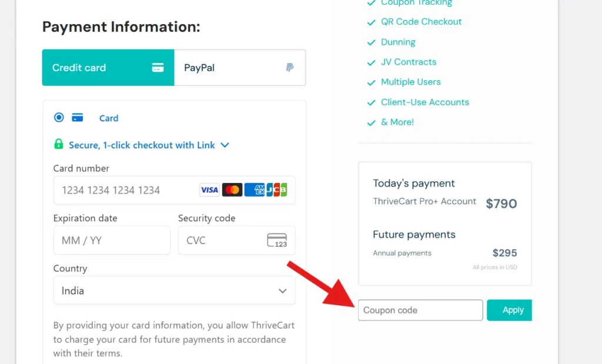Click the Mastercard icon

tap(232, 189)
